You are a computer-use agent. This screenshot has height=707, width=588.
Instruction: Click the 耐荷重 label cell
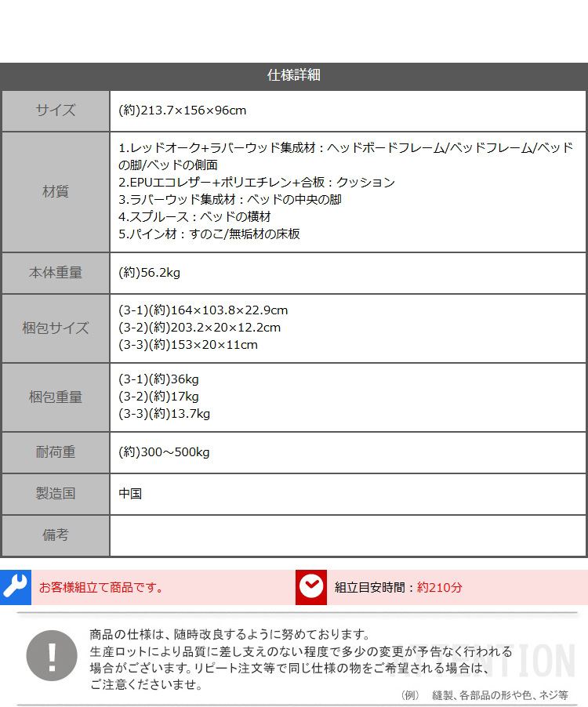56,452
